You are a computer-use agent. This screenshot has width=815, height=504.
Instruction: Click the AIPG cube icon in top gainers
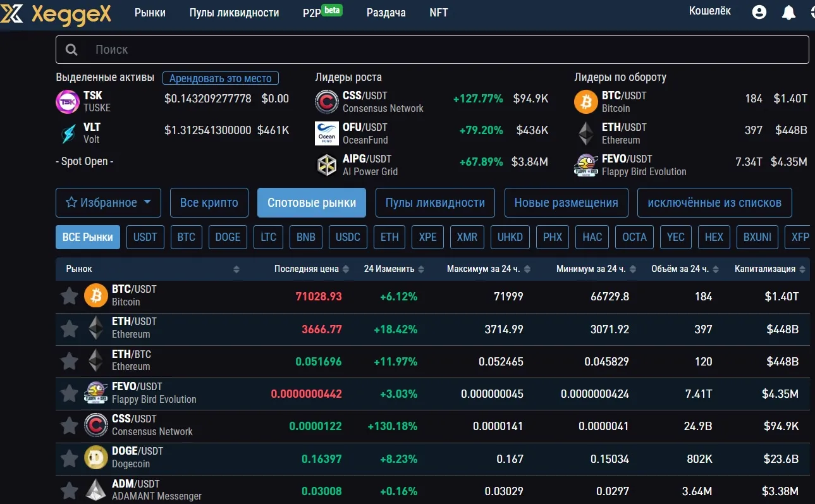click(327, 165)
